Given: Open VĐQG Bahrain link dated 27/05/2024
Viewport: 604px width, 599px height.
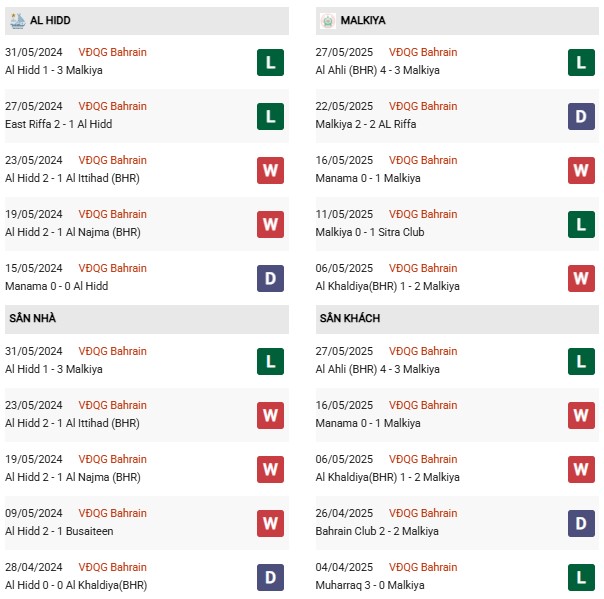Looking at the screenshot, I should 112,106.
